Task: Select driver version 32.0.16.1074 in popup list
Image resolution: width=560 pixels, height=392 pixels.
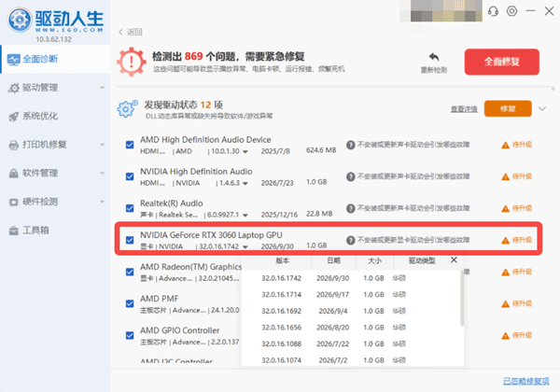Action: point(352,360)
